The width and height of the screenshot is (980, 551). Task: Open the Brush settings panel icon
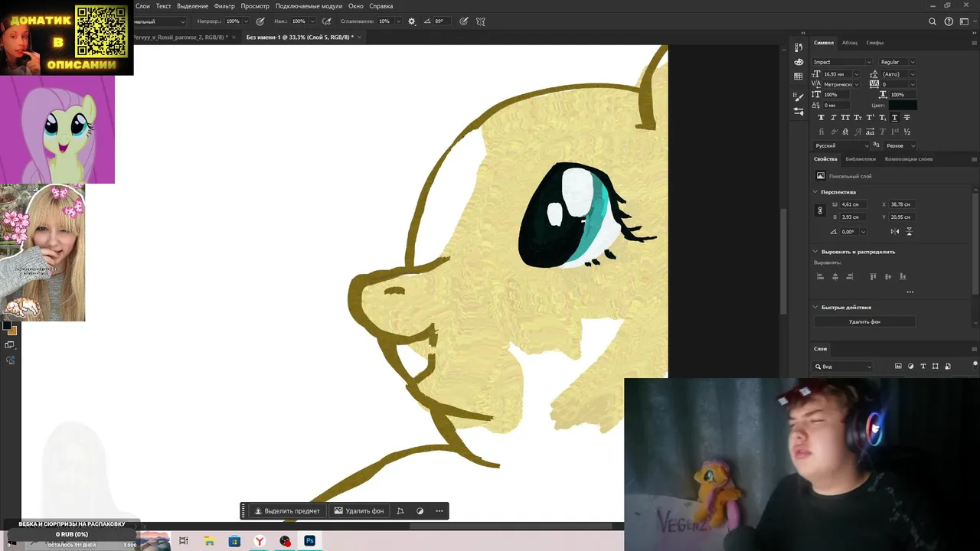coord(799,96)
